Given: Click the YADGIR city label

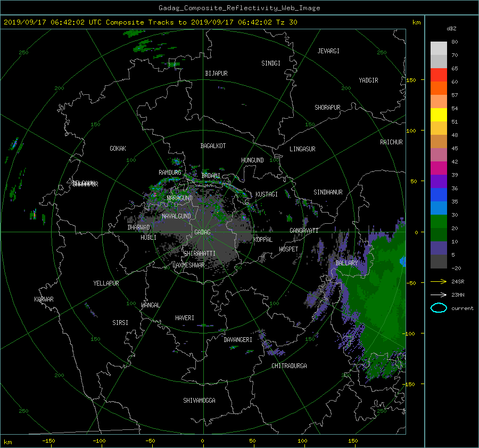Looking at the screenshot, I should click(368, 80).
